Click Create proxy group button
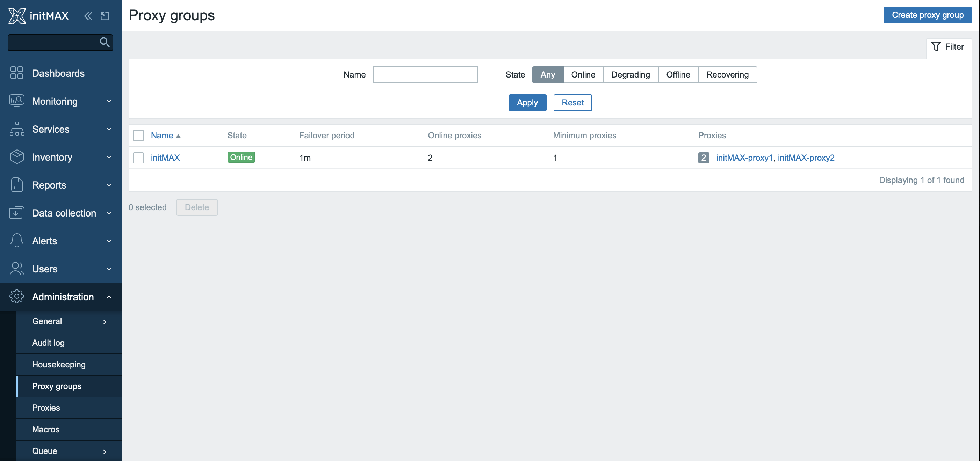The image size is (980, 461). 928,15
